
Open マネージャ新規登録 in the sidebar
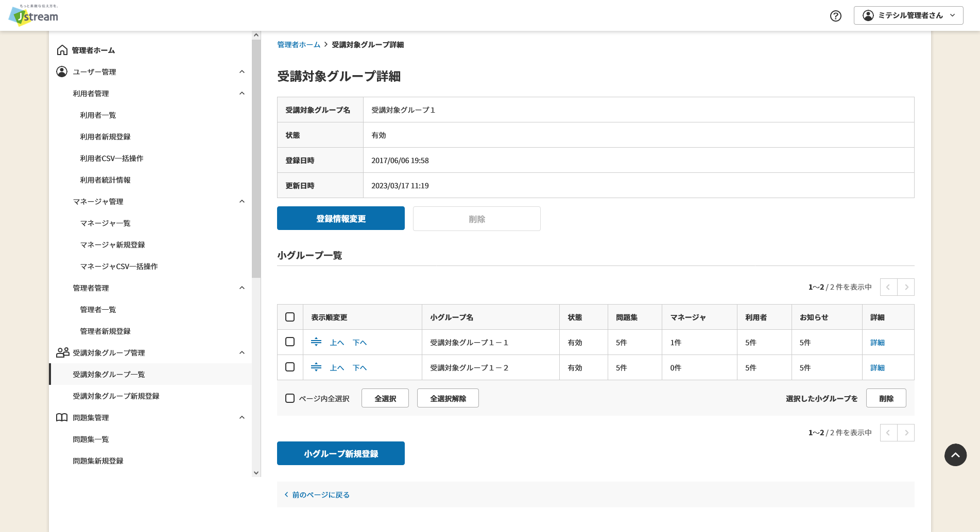tap(112, 244)
